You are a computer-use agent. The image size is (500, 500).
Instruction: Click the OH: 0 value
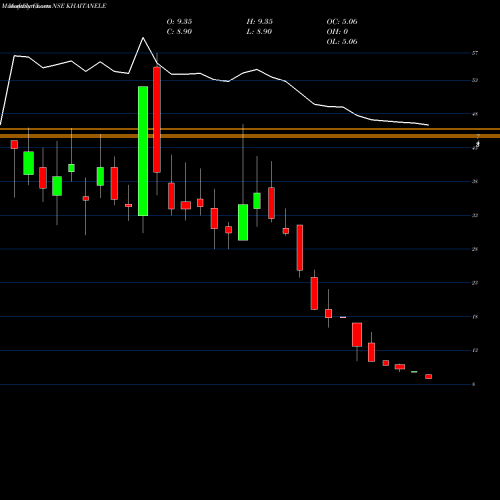(x=337, y=32)
